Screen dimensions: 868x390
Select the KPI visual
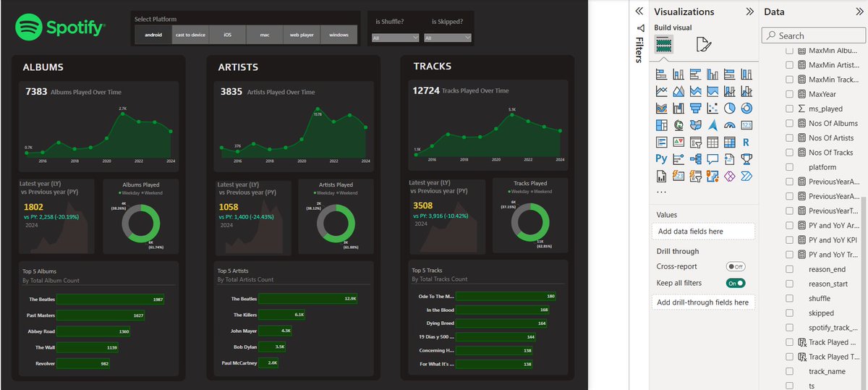(x=678, y=143)
